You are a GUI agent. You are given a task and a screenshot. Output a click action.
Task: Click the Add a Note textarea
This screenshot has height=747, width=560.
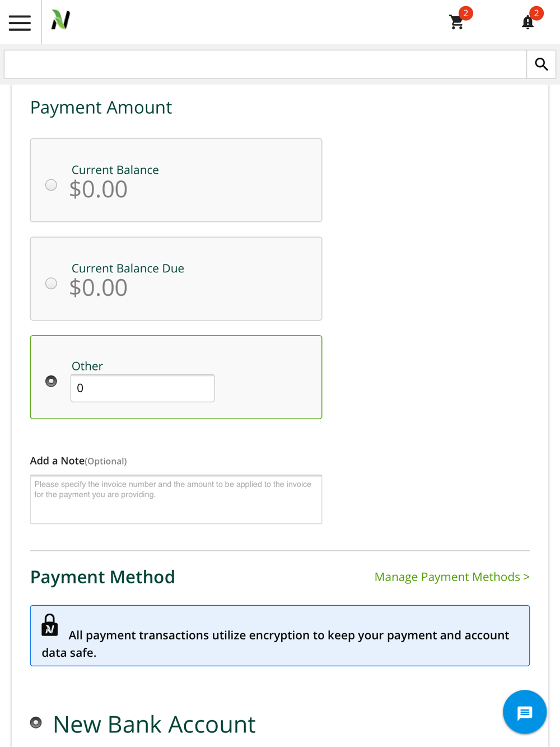click(x=176, y=499)
